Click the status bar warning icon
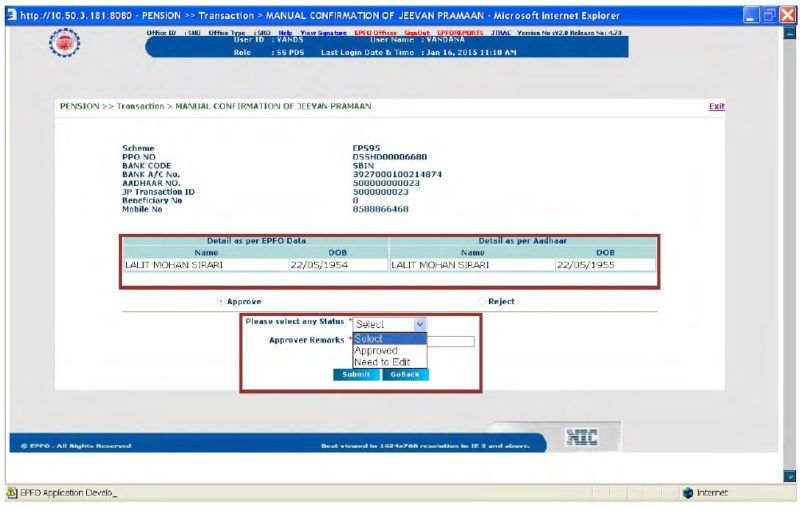This screenshot has height=506, width=800. tap(11, 493)
